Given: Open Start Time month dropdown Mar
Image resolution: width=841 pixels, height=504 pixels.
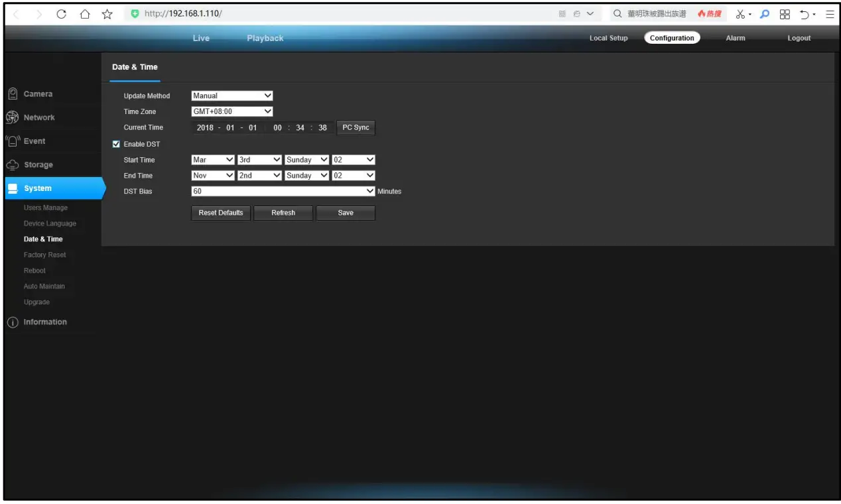Looking at the screenshot, I should [213, 160].
